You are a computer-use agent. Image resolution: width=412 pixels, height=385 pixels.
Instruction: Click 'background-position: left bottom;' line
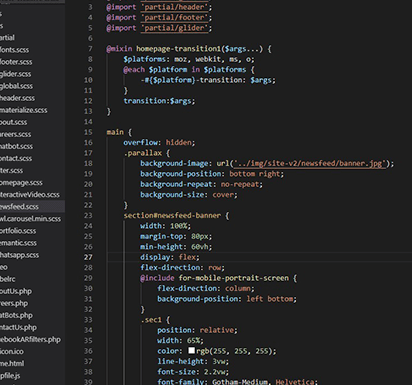[x=227, y=299]
